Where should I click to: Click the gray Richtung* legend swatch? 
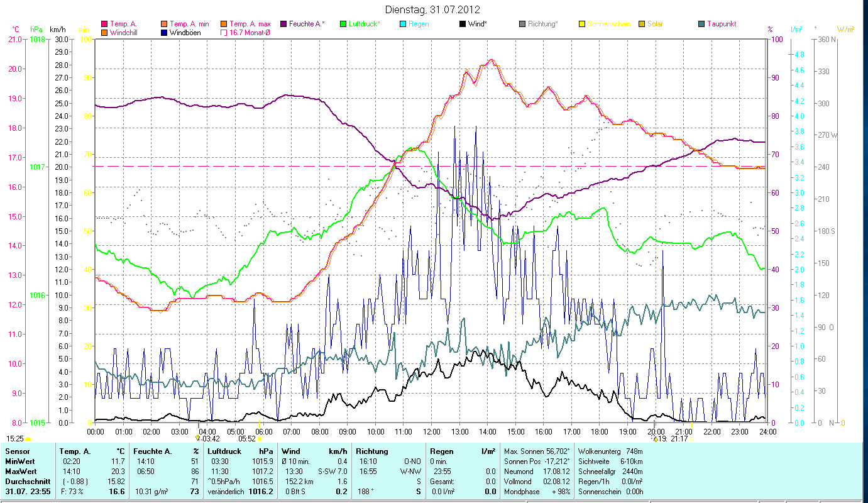pyautogui.click(x=522, y=24)
